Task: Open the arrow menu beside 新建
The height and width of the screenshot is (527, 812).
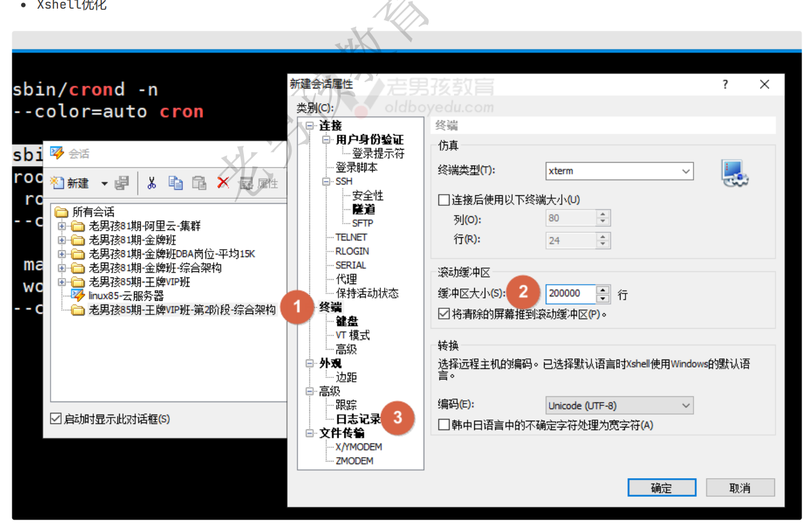Action: pyautogui.click(x=104, y=183)
